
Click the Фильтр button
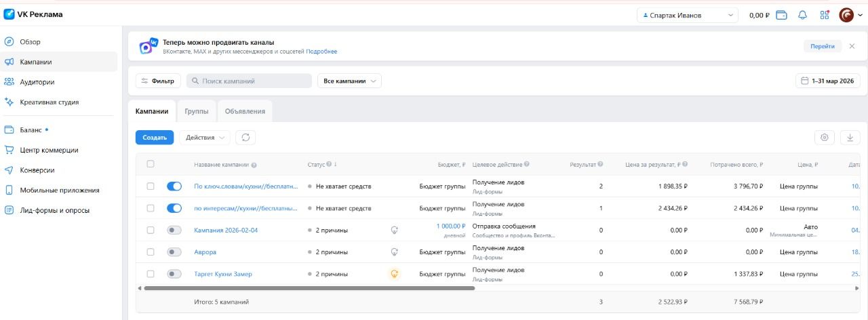tap(158, 81)
